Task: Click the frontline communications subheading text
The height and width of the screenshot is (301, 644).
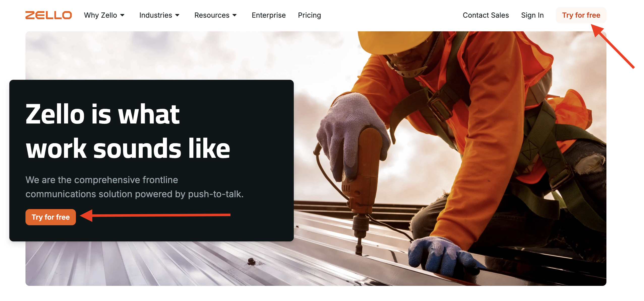Action: click(134, 187)
